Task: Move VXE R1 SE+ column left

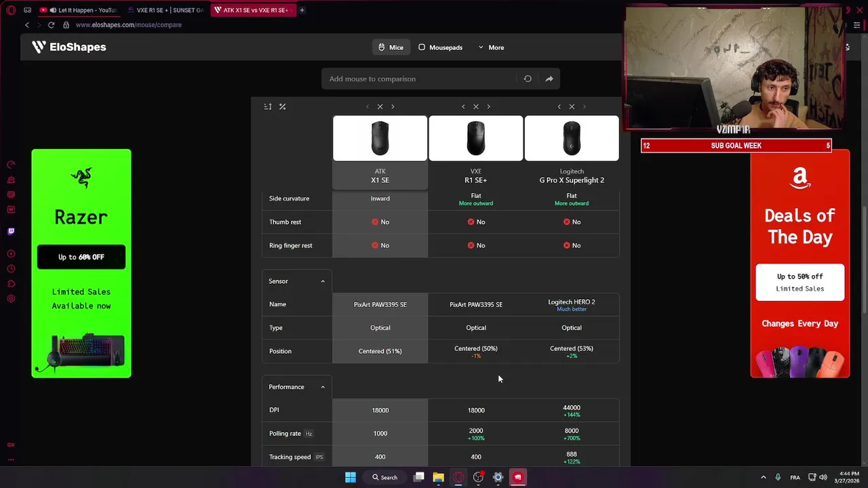Action: click(x=463, y=106)
